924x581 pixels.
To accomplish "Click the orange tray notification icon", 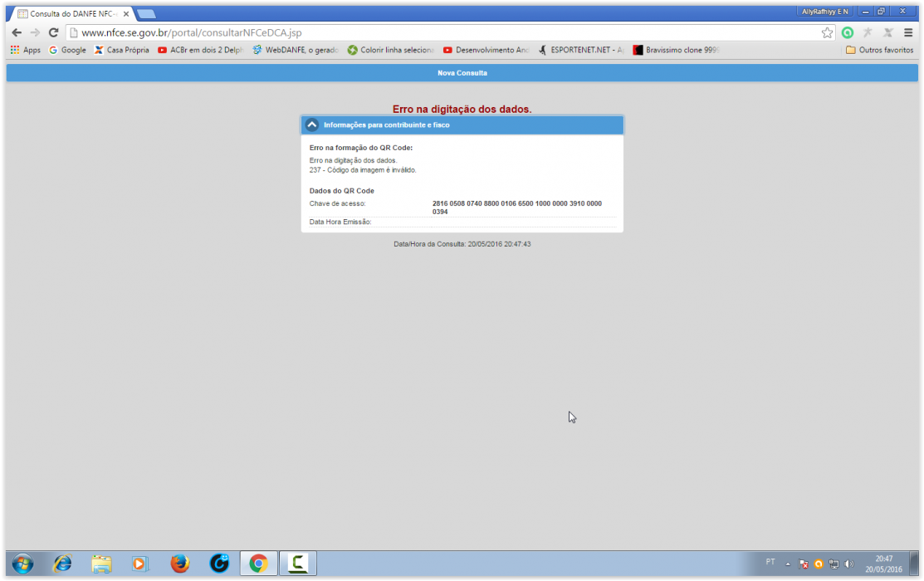I will [819, 564].
